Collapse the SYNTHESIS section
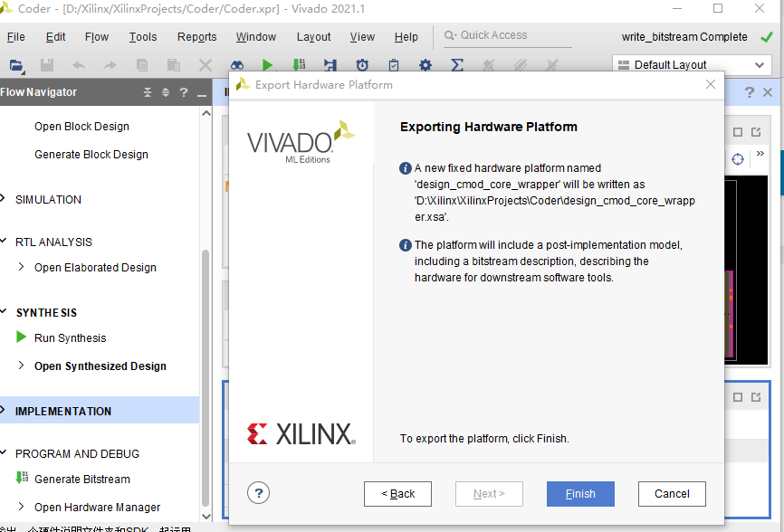Image resolution: width=784 pixels, height=532 pixels. pyautogui.click(x=3, y=312)
